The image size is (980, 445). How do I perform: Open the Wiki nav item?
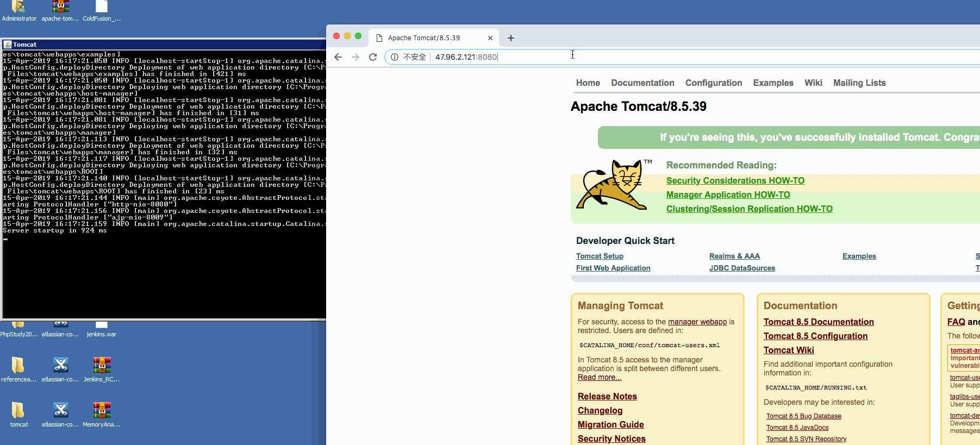pos(813,83)
